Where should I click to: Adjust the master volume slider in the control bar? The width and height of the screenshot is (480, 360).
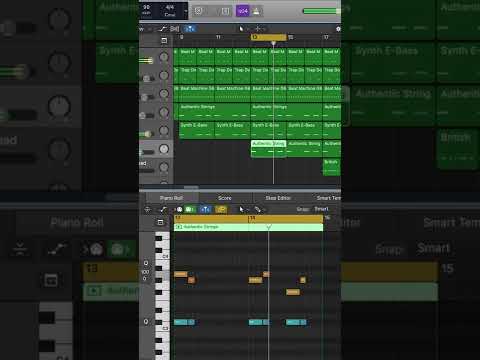[x=321, y=11]
